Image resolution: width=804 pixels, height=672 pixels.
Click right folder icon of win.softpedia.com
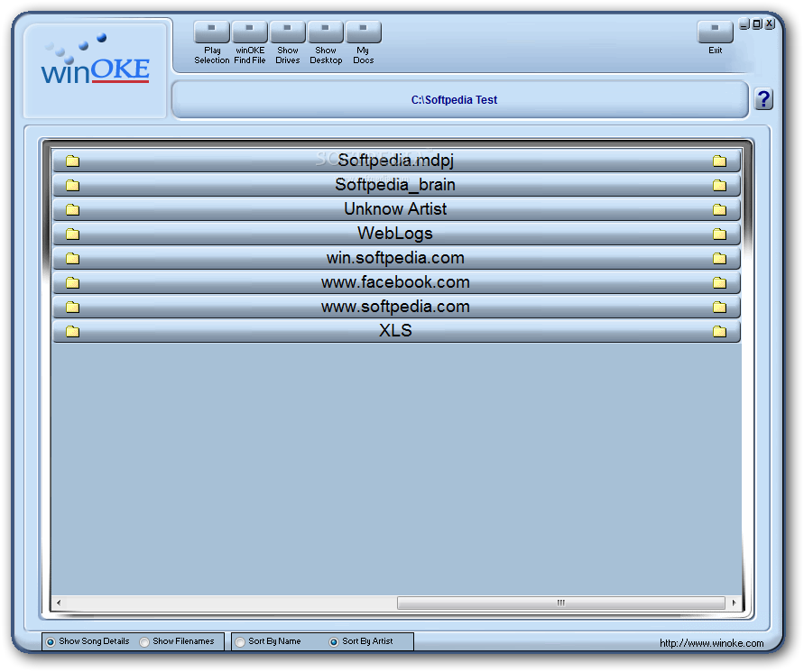[719, 258]
